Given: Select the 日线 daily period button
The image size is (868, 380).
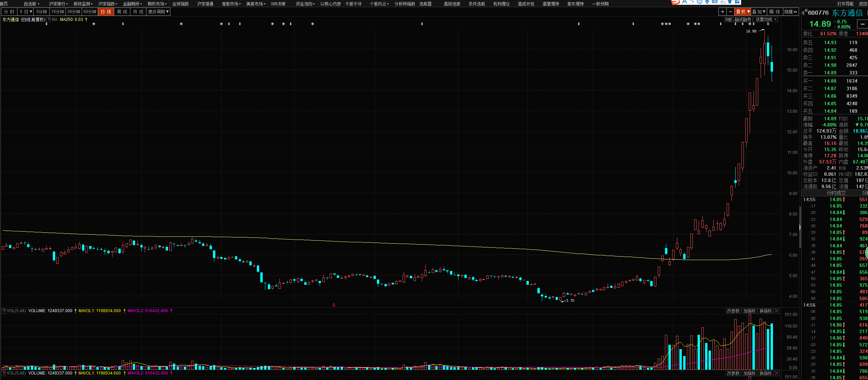Looking at the screenshot, I should [x=106, y=12].
